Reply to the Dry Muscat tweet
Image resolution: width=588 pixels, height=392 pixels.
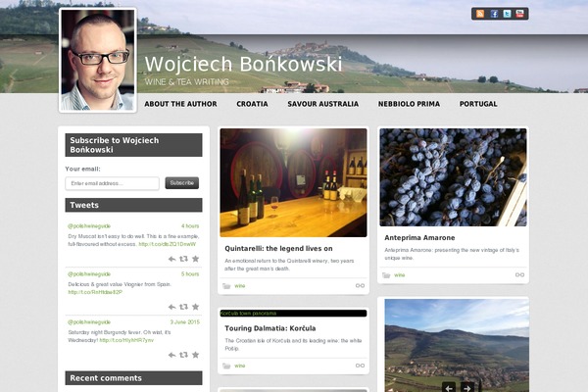171,259
